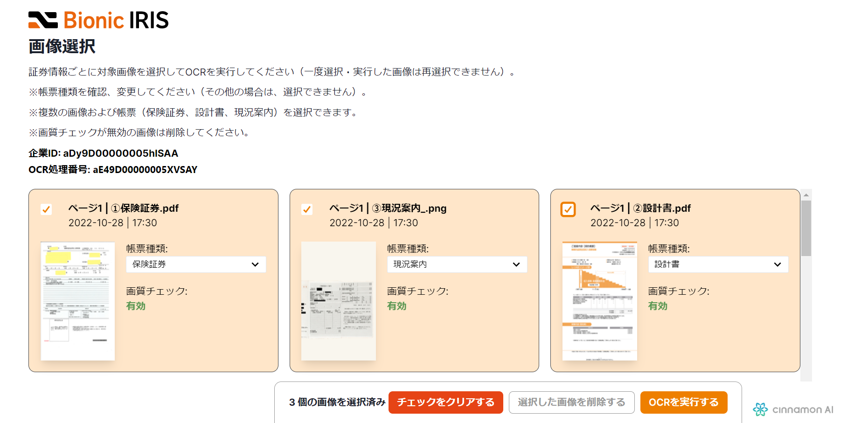The width and height of the screenshot is (868, 423).
Task: Click the OCRを実行する button
Action: [x=684, y=402]
